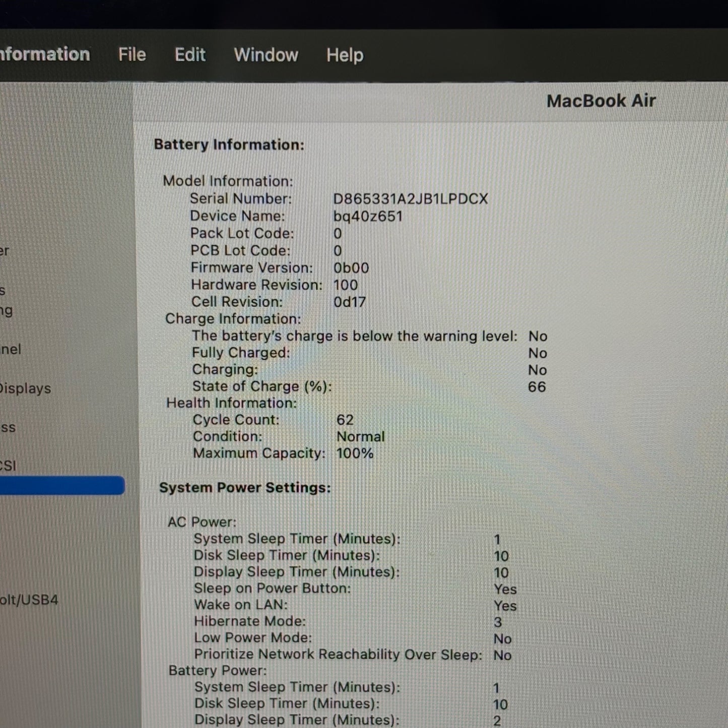Click the Condition label
The height and width of the screenshot is (728, 728).
pos(228,436)
